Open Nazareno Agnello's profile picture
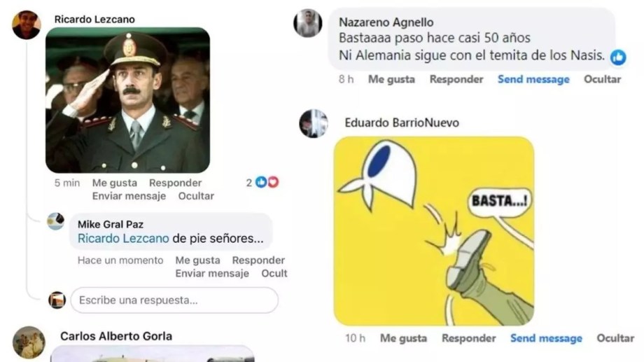The width and height of the screenshot is (644, 362). [x=307, y=23]
